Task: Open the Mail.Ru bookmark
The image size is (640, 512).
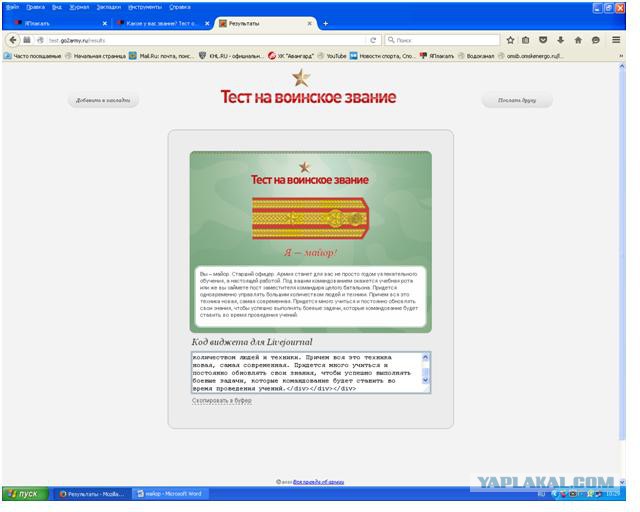Action: point(162,56)
